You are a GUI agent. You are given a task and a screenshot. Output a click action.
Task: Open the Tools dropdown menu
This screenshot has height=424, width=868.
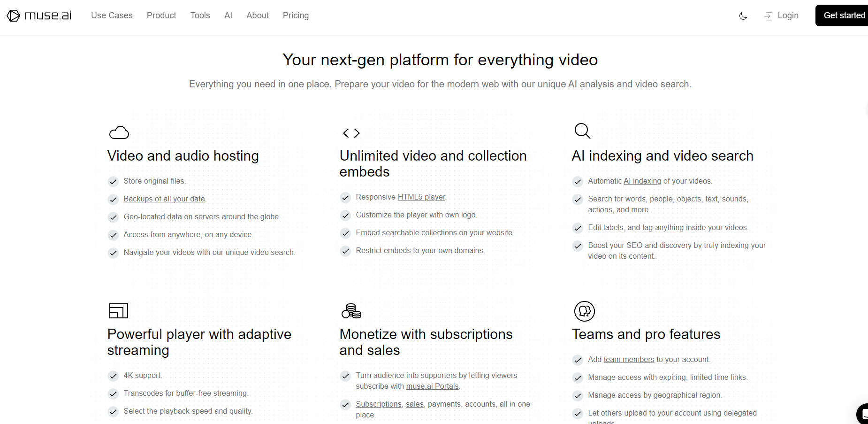click(200, 15)
